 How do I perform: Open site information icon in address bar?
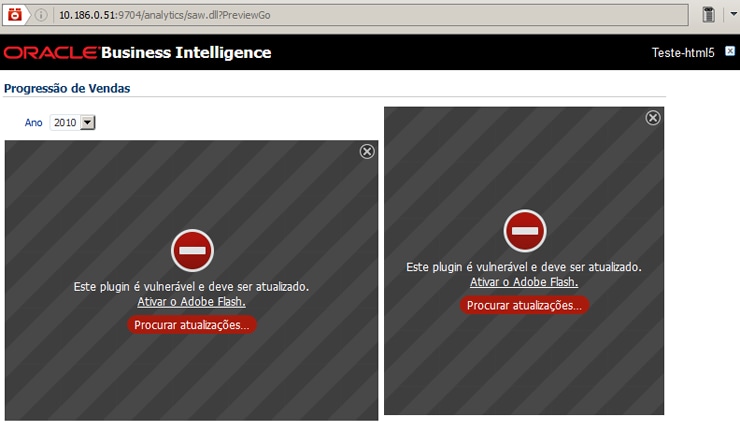(x=41, y=15)
